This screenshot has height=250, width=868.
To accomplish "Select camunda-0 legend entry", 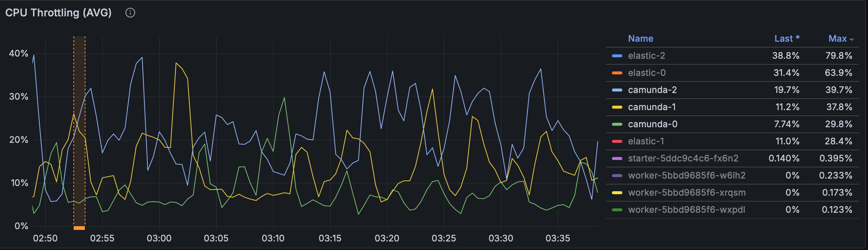I will point(652,124).
